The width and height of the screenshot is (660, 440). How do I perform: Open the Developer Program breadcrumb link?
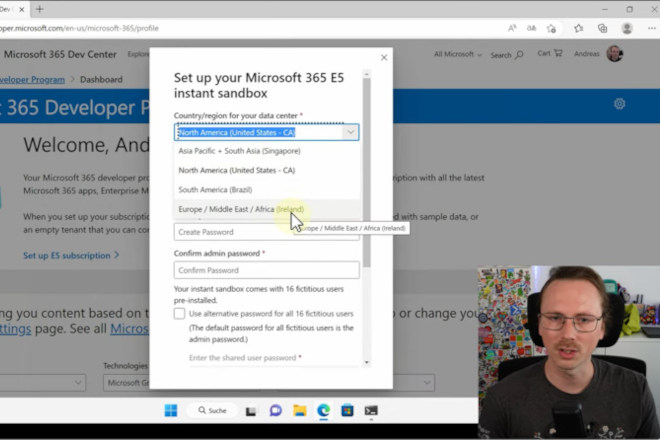click(x=32, y=79)
